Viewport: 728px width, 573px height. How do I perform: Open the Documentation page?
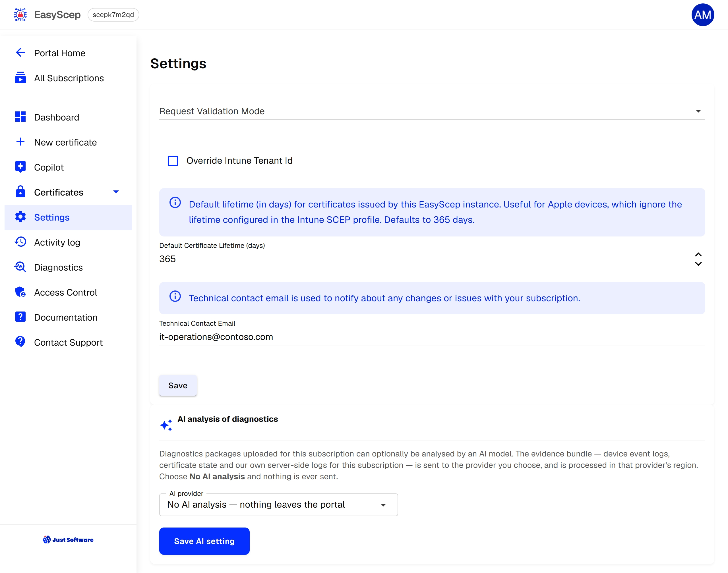68,317
